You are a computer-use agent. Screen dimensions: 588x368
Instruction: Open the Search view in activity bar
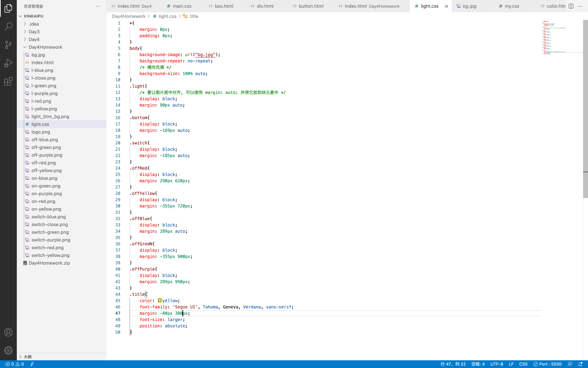click(x=8, y=26)
